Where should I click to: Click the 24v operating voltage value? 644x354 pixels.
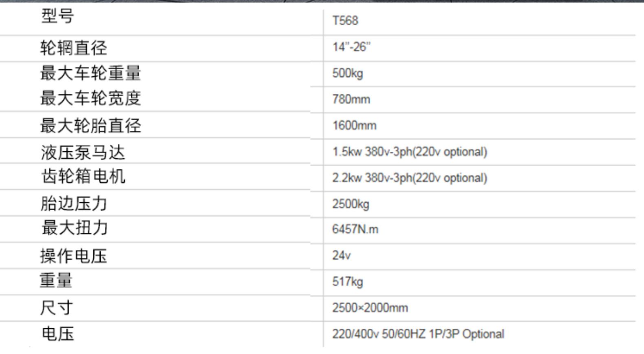click(341, 256)
